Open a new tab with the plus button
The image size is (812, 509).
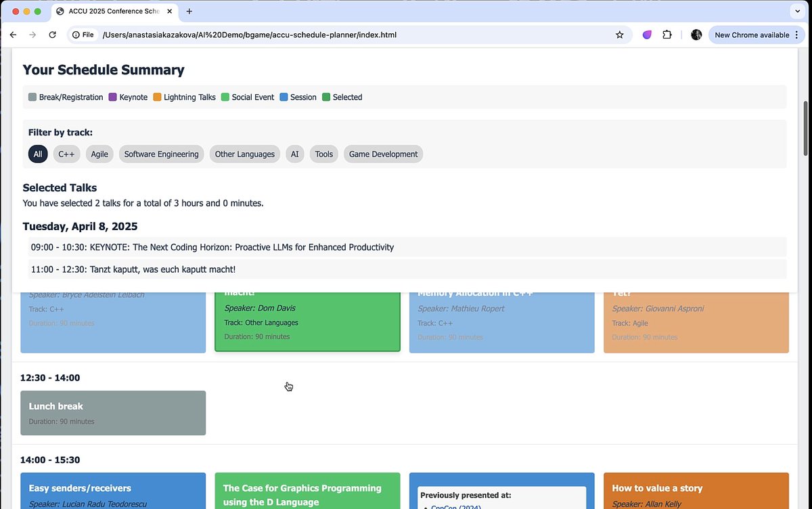tap(189, 12)
